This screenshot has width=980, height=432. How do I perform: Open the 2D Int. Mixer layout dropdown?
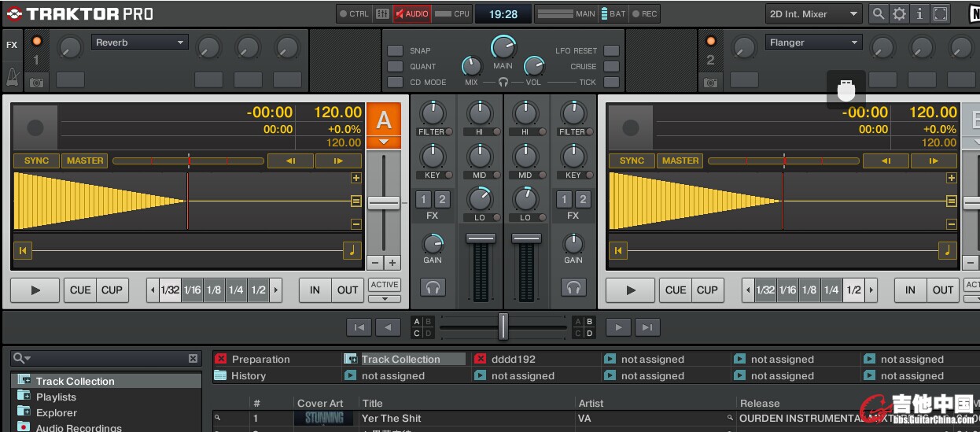(813, 13)
